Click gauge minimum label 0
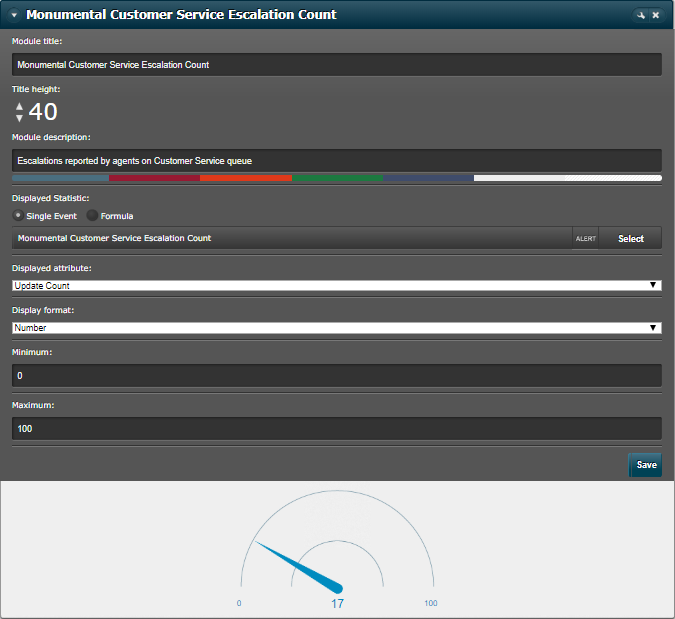This screenshot has width=675, height=619. (x=239, y=603)
